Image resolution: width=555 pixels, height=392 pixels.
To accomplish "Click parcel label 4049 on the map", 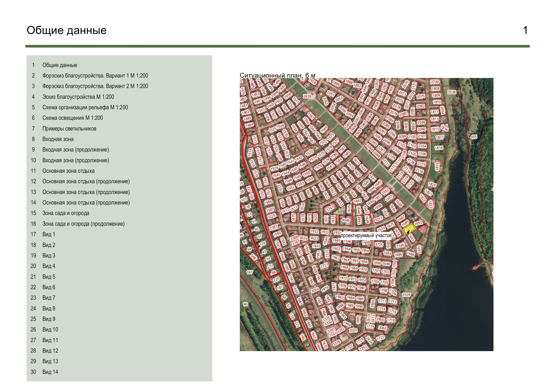I will tap(346, 220).
